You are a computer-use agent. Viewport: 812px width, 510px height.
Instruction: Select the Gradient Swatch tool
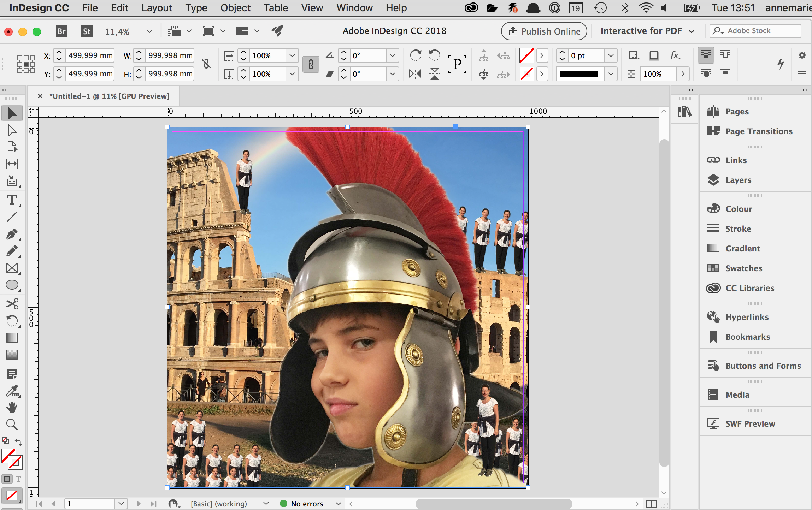click(12, 338)
